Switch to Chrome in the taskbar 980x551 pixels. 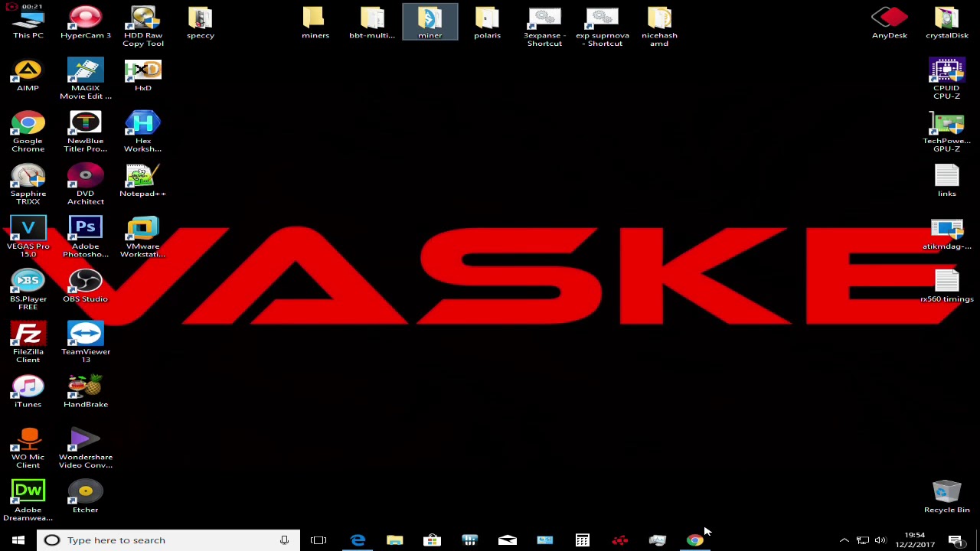(694, 540)
